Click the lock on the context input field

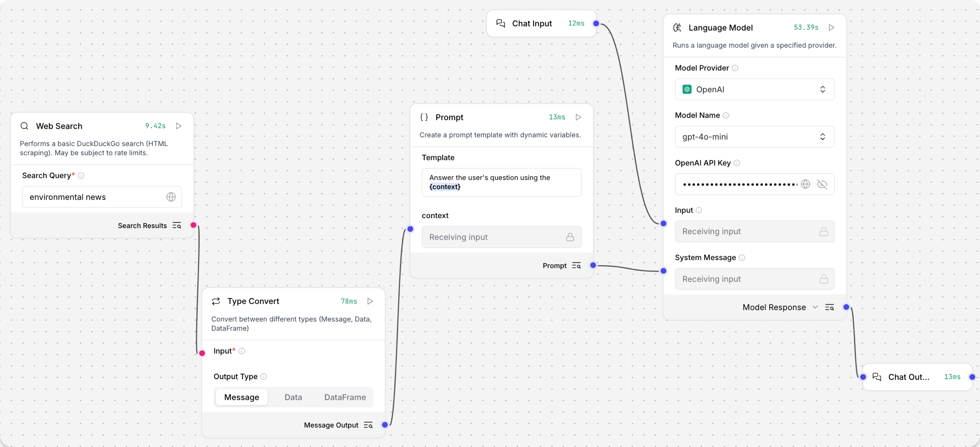coord(570,237)
